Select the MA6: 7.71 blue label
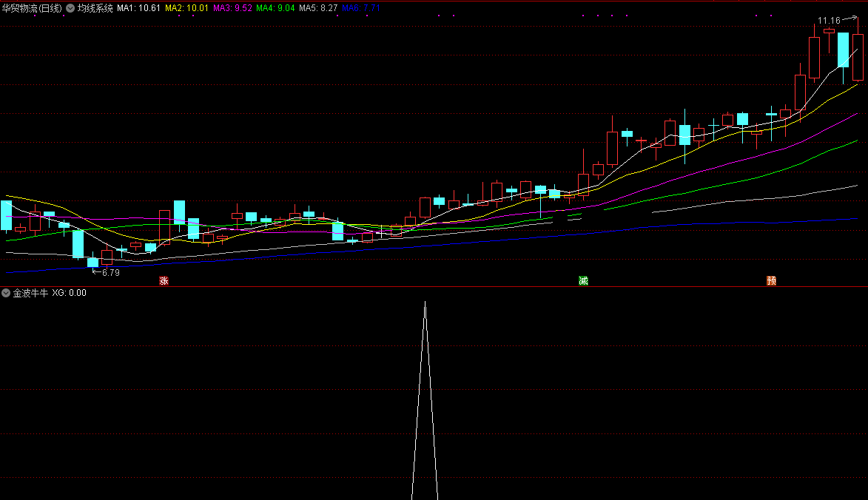Viewport: 868px width, 500px height. pyautogui.click(x=361, y=8)
